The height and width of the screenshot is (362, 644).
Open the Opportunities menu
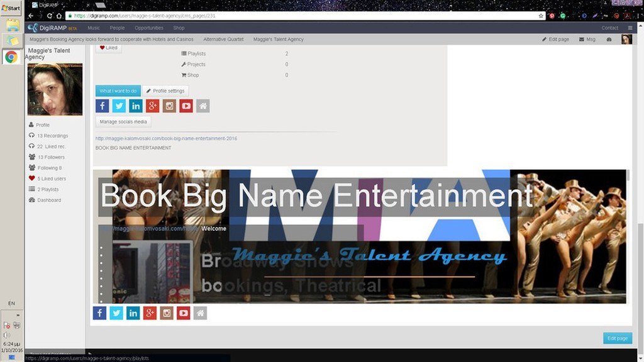tap(148, 28)
